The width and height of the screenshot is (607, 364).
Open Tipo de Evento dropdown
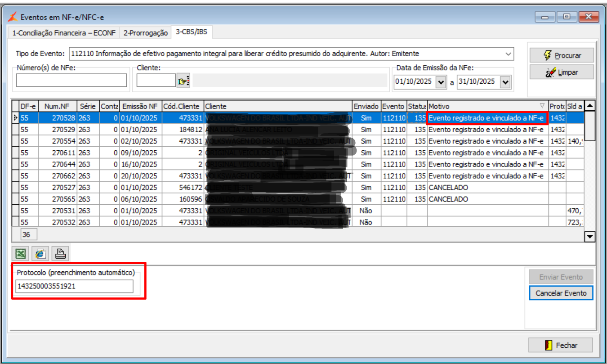pyautogui.click(x=508, y=54)
